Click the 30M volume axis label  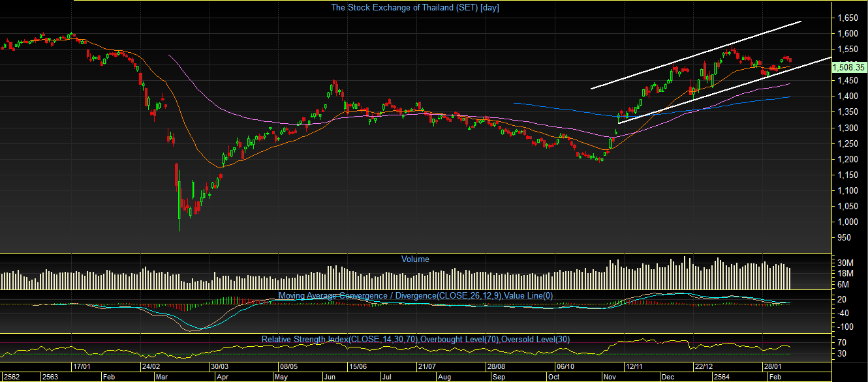pyautogui.click(x=845, y=263)
